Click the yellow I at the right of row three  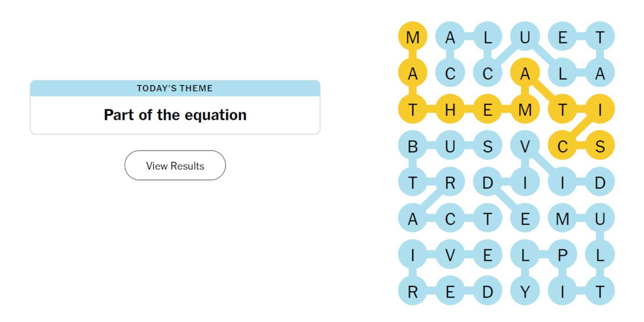[x=600, y=109]
